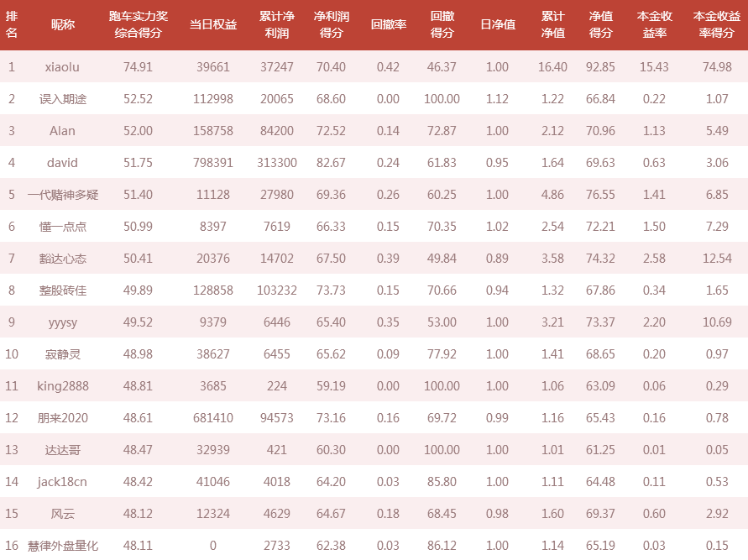748x560 pixels.
Task: Click the jack18cn entry
Action: point(62,482)
